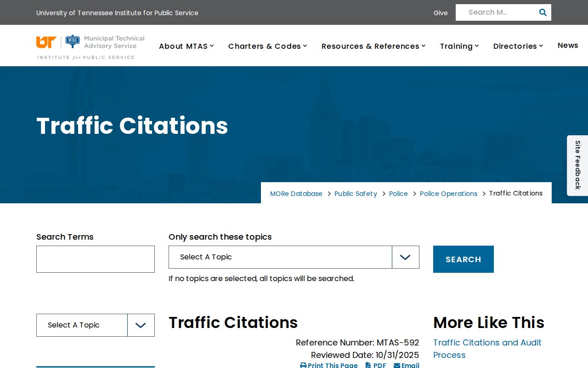Click University of Tennessee Institute for Public Service
The image size is (588, 368).
[117, 13]
